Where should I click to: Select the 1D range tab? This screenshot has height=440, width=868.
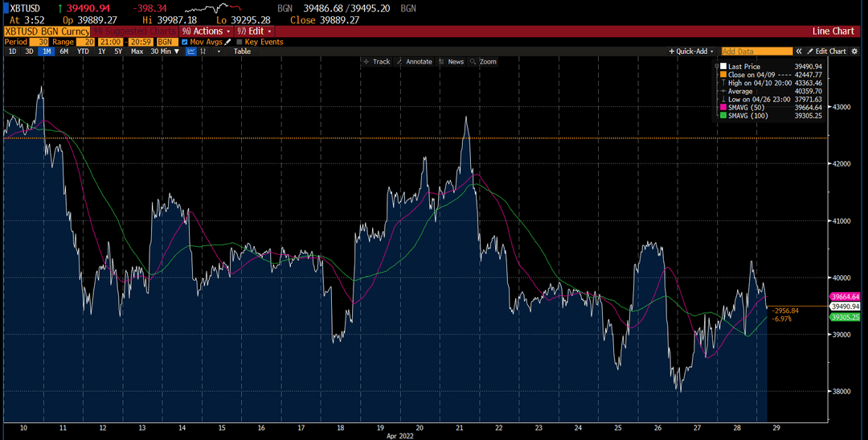coord(12,51)
